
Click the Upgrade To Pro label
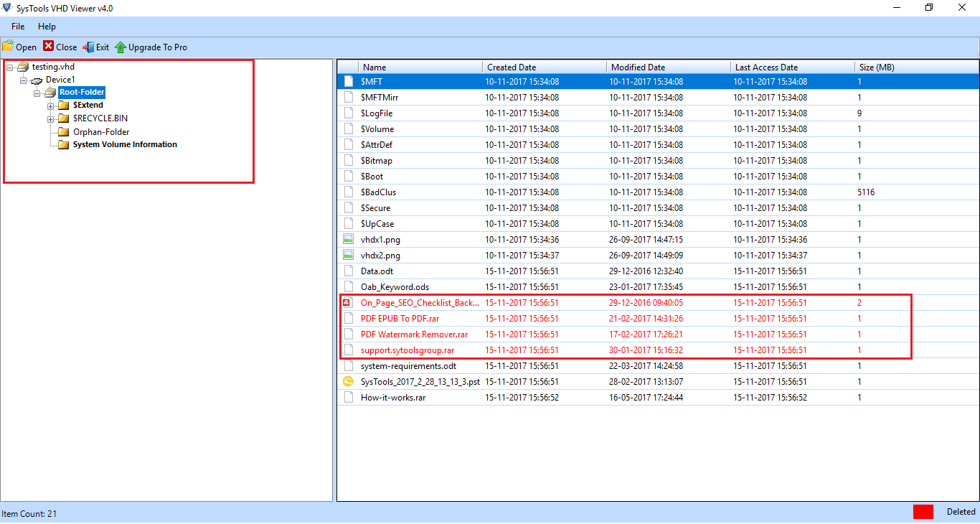[x=158, y=47]
